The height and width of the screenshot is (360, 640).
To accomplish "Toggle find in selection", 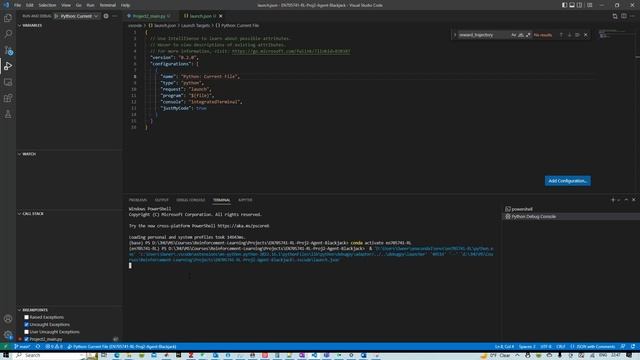I will pyautogui.click(x=577, y=35).
